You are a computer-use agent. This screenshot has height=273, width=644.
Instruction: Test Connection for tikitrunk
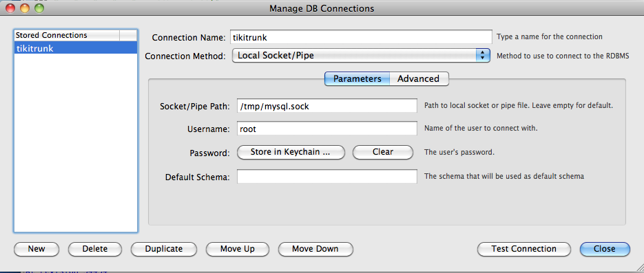523,249
